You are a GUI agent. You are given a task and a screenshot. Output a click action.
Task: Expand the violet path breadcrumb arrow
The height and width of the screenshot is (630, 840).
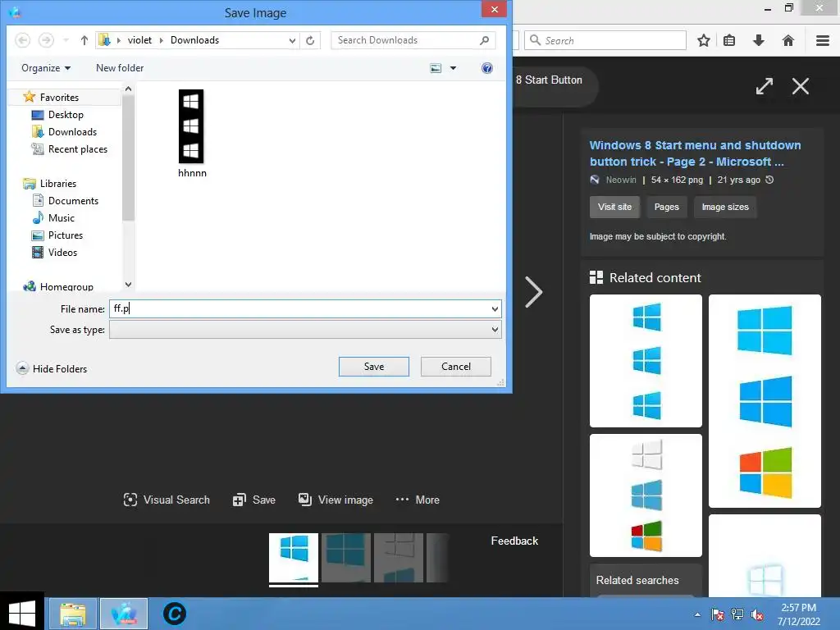pos(161,40)
